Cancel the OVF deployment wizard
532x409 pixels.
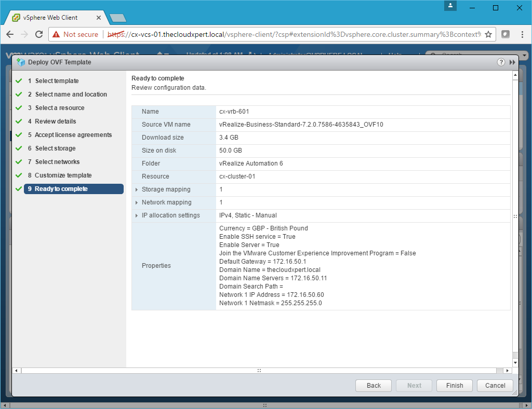tap(495, 386)
